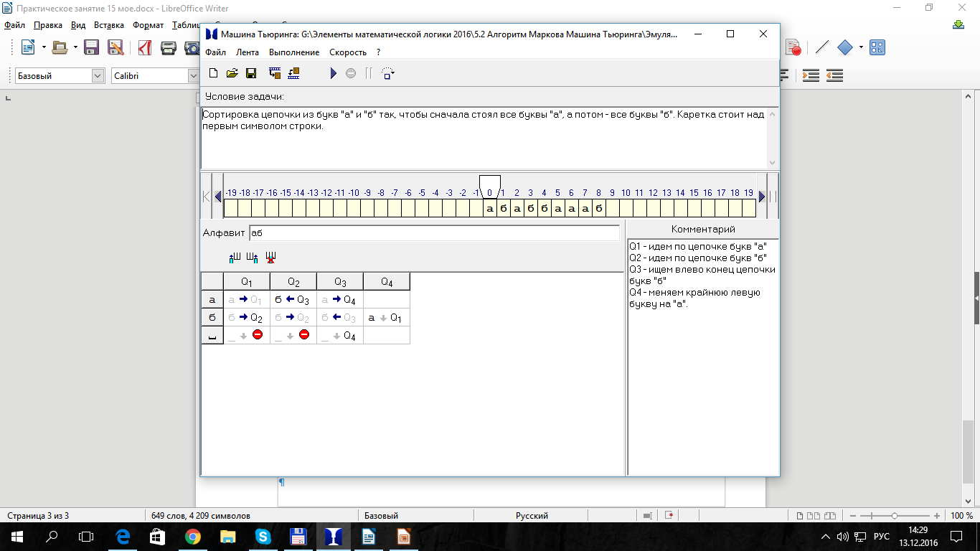
Task: Click the task condition text area
Action: click(x=484, y=138)
